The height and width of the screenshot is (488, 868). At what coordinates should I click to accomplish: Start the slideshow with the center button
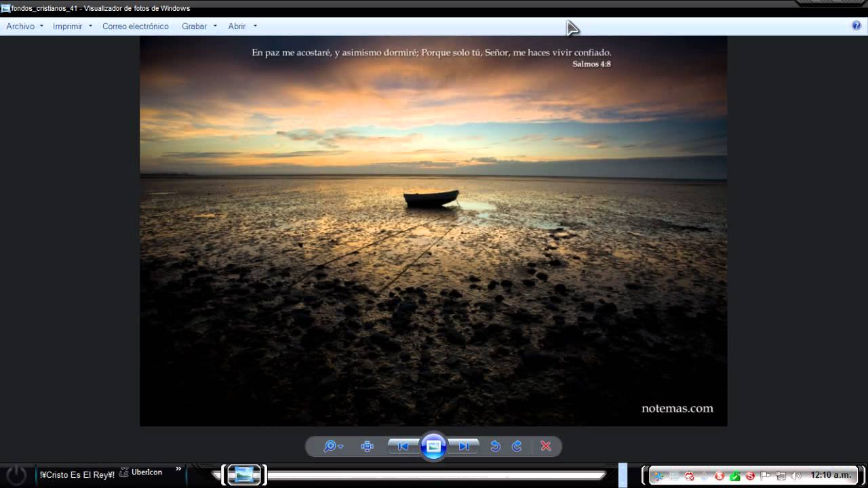[x=433, y=446]
